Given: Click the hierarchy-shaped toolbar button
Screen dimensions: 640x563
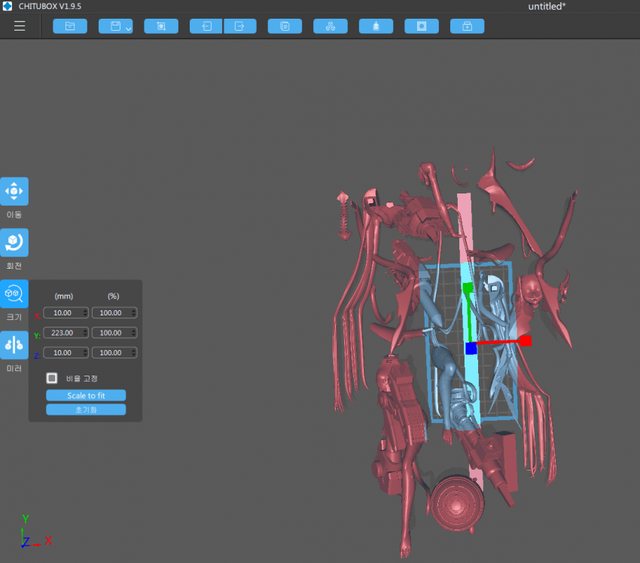Looking at the screenshot, I should tap(331, 26).
